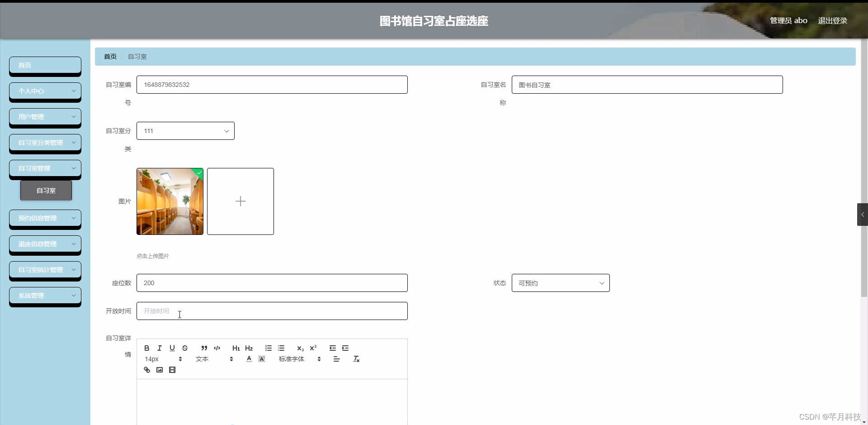This screenshot has width=868, height=425.
Task: Open the 自习室 submenu item
Action: [x=46, y=190]
